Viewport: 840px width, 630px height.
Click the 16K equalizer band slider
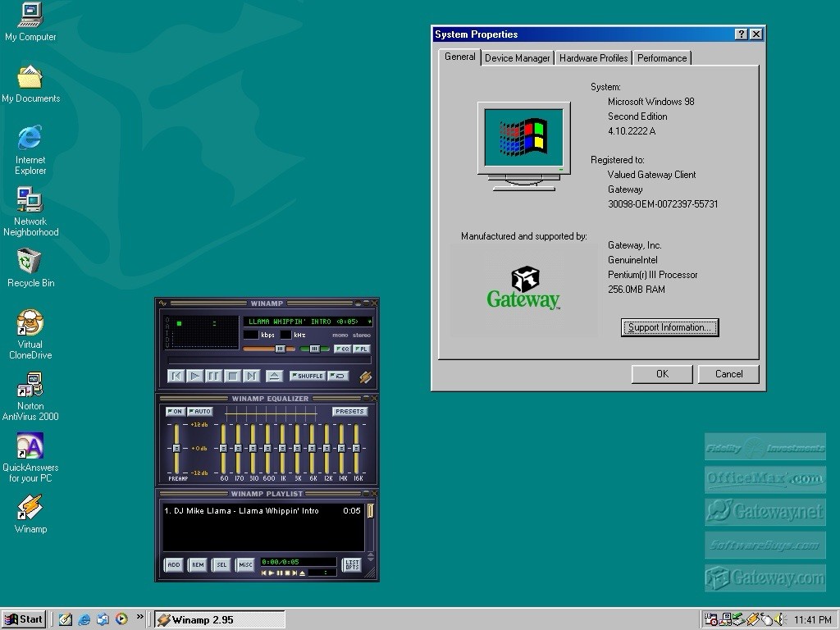click(x=356, y=449)
